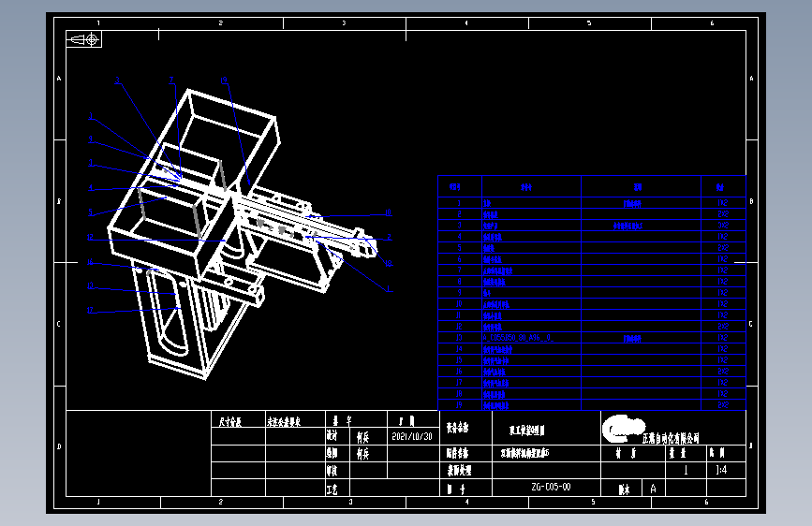Select the quantity cell in parts list row 2
Image resolution: width=812 pixels, height=526 pixels.
point(723,213)
